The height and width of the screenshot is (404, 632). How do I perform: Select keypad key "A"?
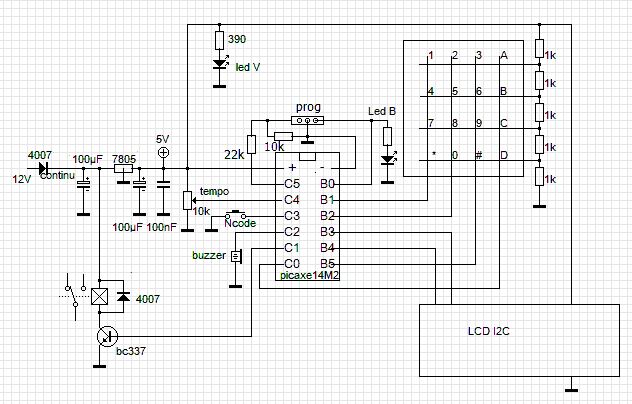point(504,55)
